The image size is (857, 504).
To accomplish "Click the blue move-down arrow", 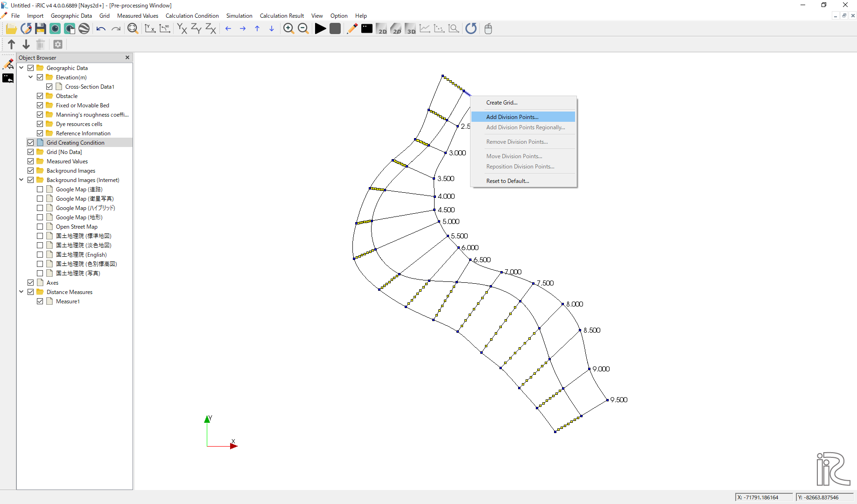I will click(x=272, y=29).
